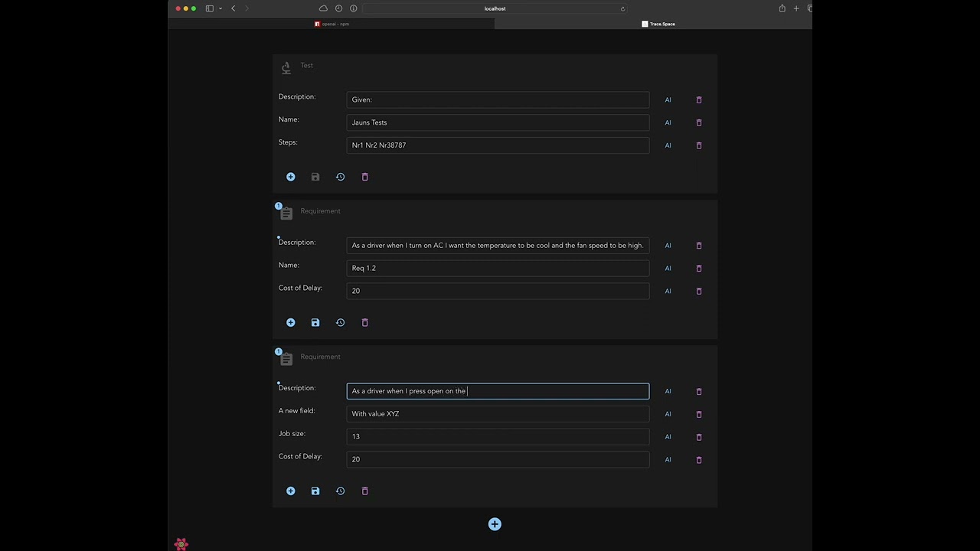The image size is (980, 551).
Task: Click the save icon in the Test card
Action: [315, 177]
